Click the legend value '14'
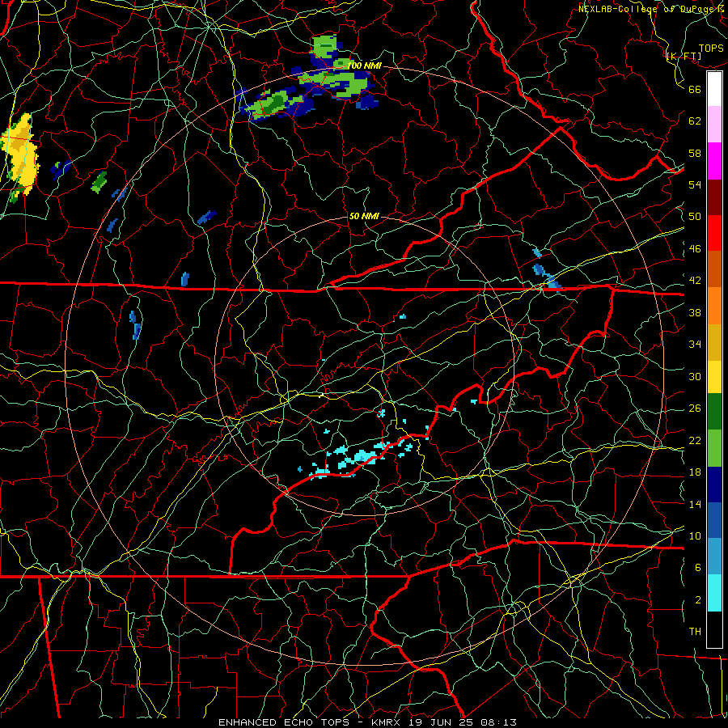The image size is (728, 728). pos(695,504)
